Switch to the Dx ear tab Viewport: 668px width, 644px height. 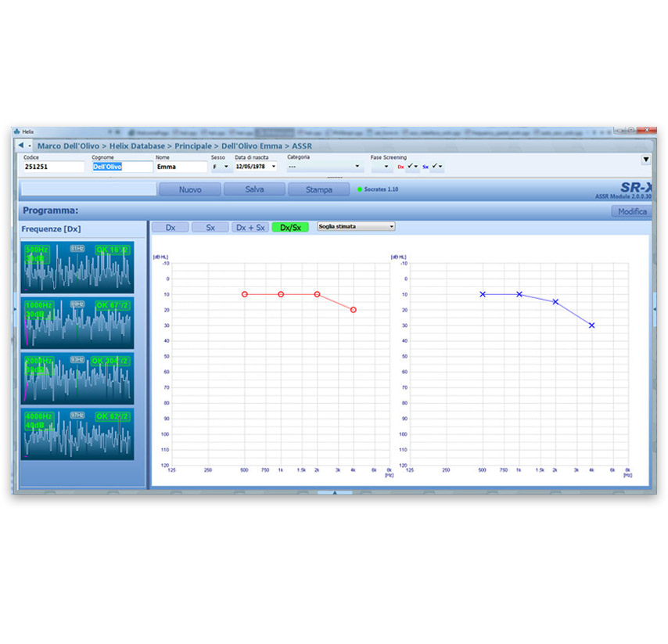point(171,228)
